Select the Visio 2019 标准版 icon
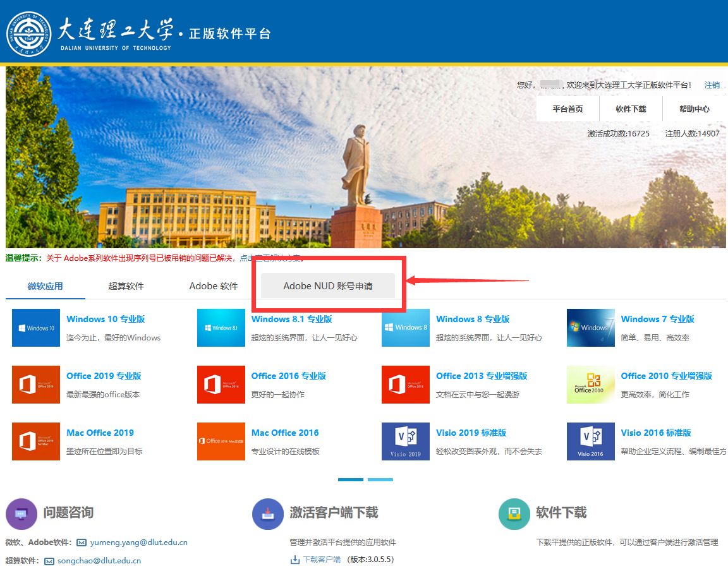 coord(405,441)
